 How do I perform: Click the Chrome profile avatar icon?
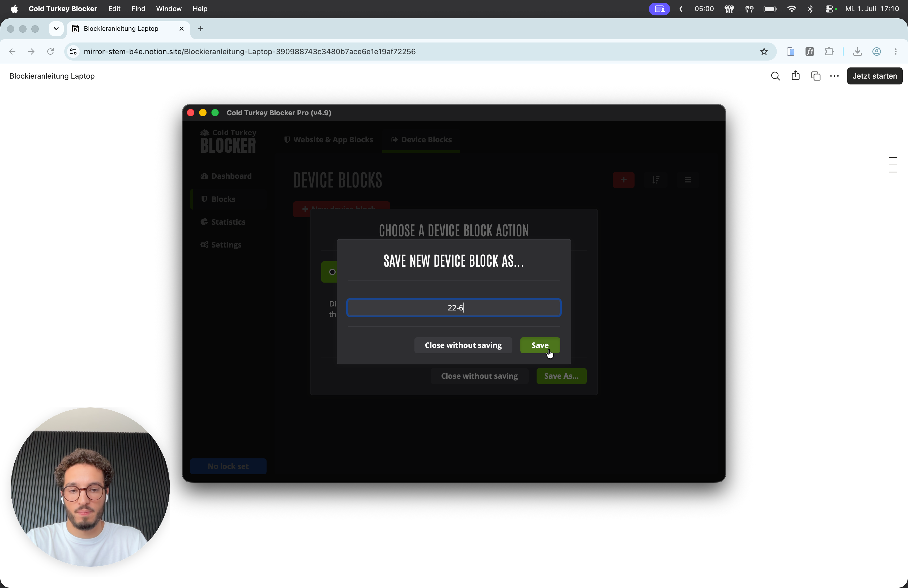click(x=877, y=52)
